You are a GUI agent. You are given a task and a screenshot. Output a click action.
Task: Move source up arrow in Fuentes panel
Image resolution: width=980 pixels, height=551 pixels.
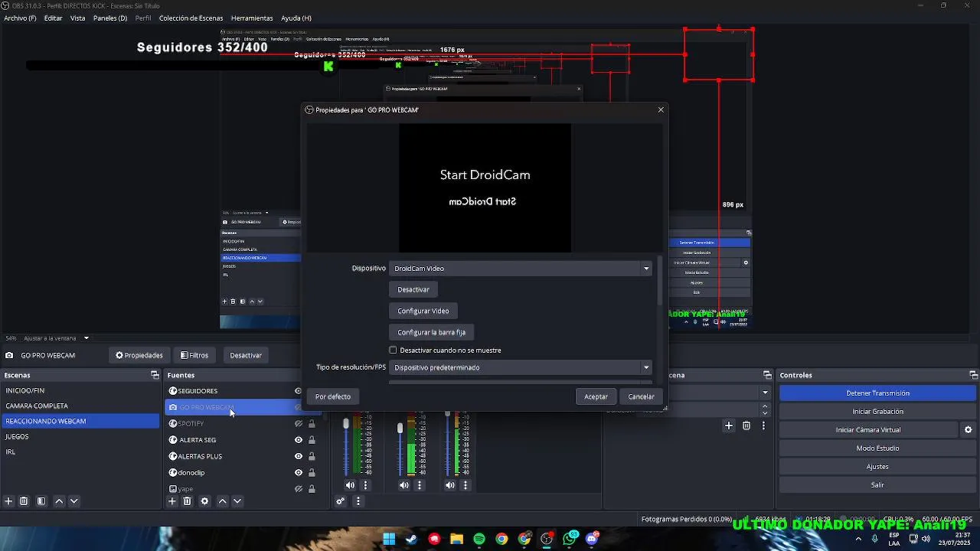coord(222,501)
